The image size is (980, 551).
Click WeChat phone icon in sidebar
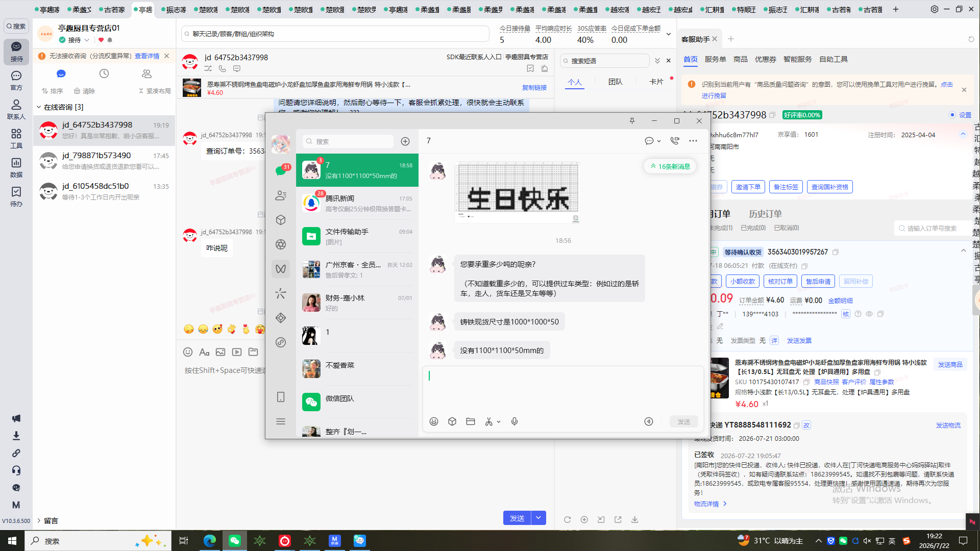coord(281,397)
